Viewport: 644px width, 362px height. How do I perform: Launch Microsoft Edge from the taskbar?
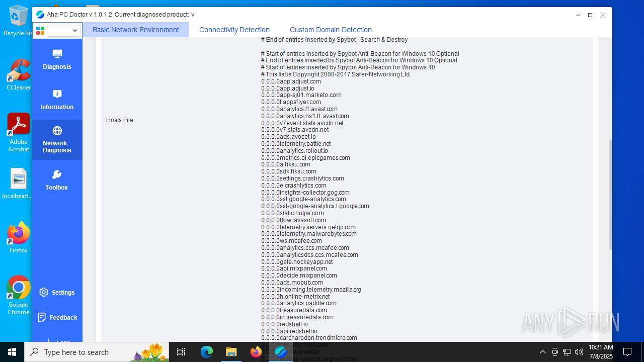(x=207, y=352)
